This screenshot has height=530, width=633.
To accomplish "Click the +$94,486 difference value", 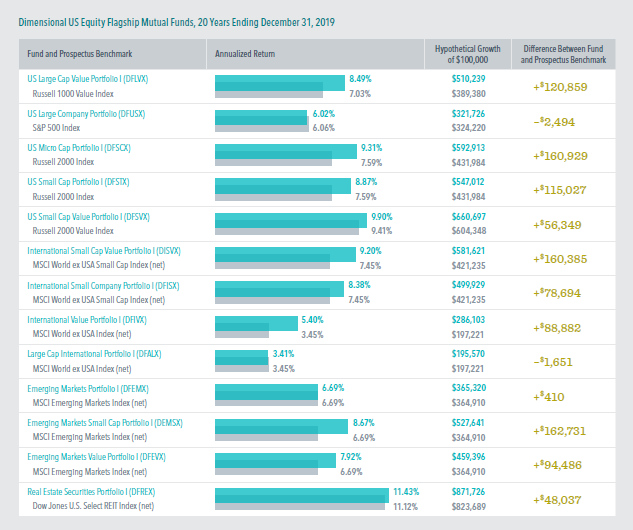I will (558, 465).
